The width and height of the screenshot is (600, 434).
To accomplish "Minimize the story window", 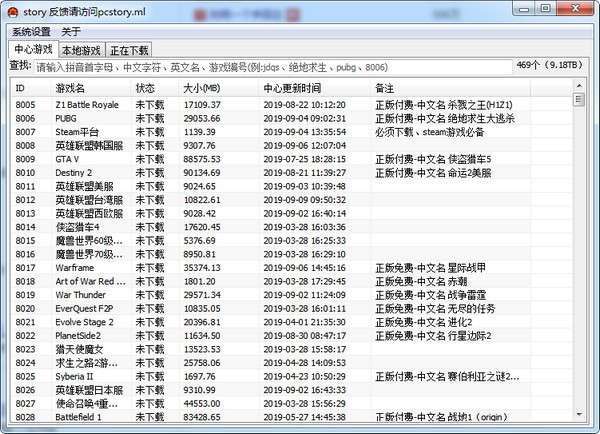I will (x=524, y=8).
